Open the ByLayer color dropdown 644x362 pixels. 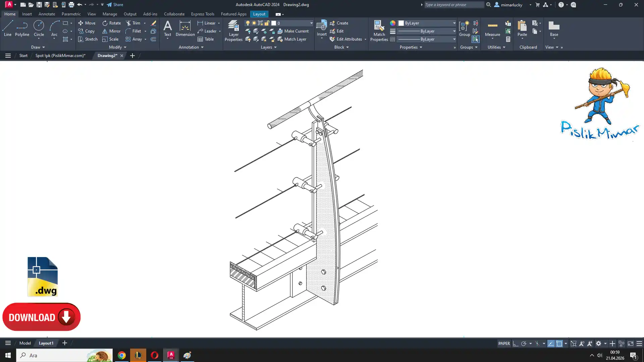pyautogui.click(x=454, y=23)
